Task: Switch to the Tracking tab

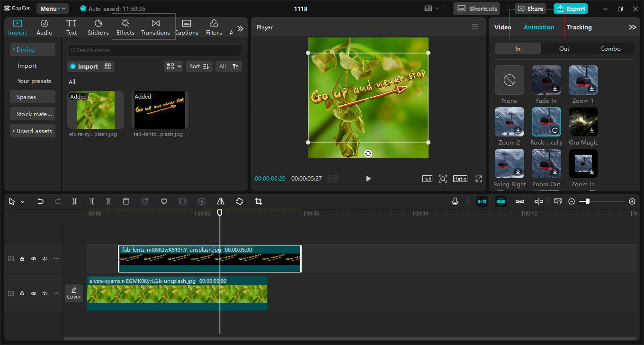Action: click(579, 27)
